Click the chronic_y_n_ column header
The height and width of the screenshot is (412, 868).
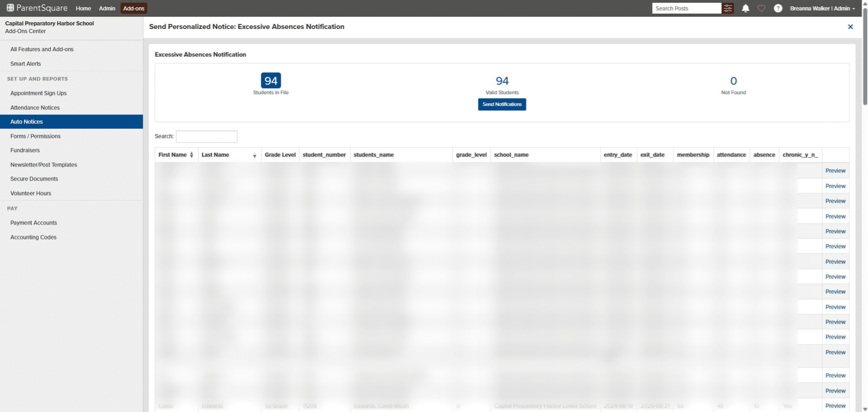800,155
